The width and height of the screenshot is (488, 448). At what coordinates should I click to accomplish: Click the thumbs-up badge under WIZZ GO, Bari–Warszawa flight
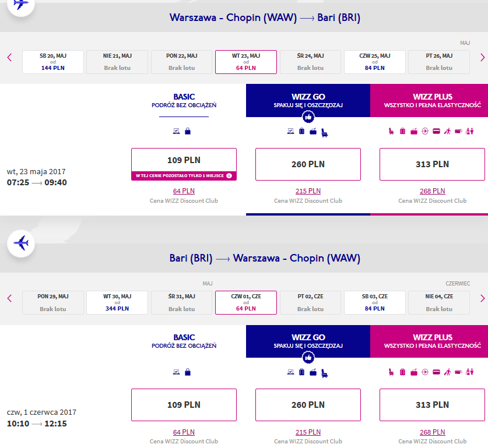point(308,358)
